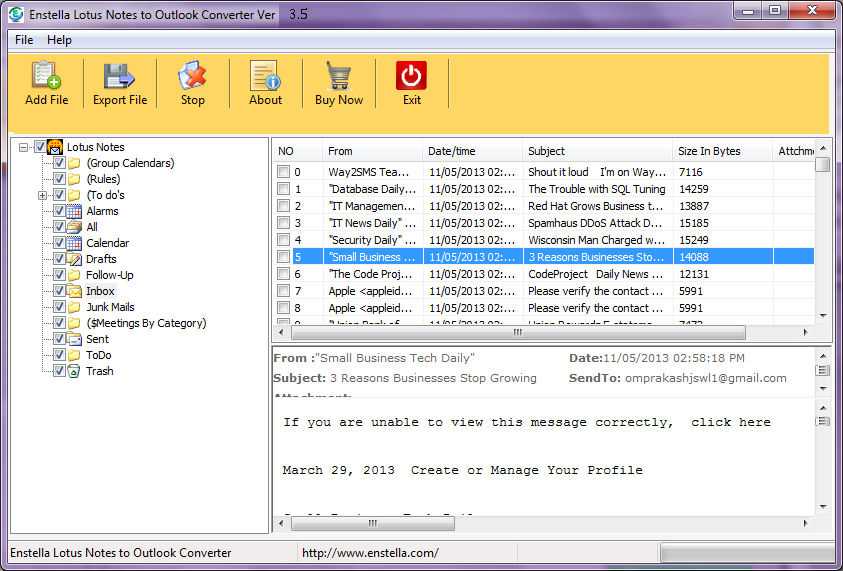Viewport: 843px width, 571px height.
Task: Click the Buy Now shopping cart icon
Action: [339, 75]
